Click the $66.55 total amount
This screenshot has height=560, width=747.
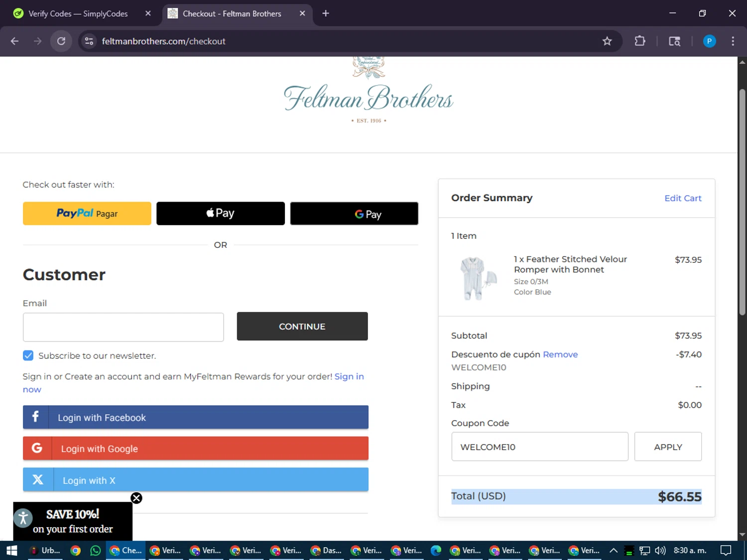(x=680, y=497)
